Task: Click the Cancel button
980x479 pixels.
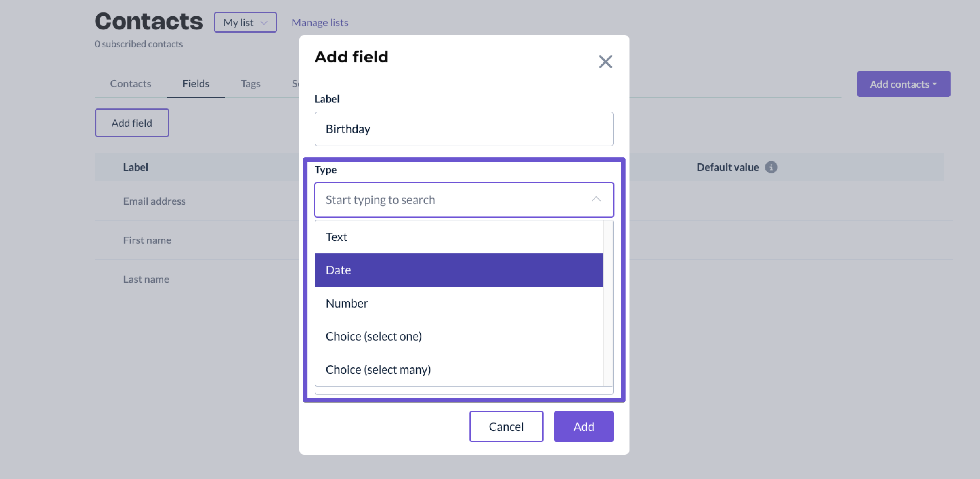Action: tap(506, 426)
